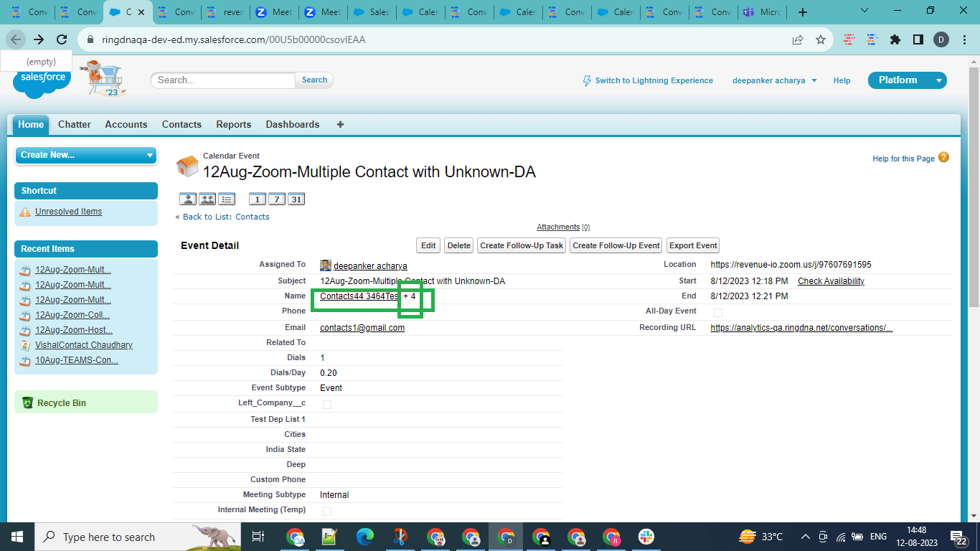Image resolution: width=980 pixels, height=551 pixels.
Task: Click in the Salesforce search field
Action: 224,80
